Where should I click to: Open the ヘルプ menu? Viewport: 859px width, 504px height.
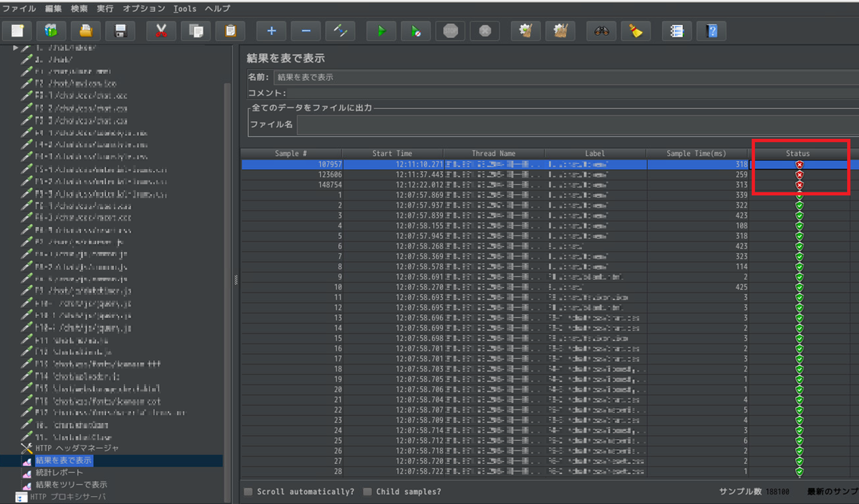click(218, 9)
